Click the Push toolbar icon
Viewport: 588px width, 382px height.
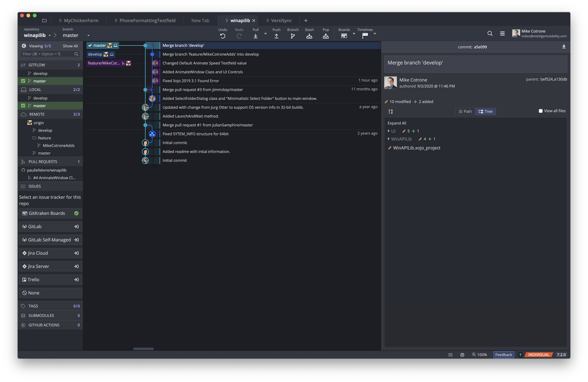[276, 36]
